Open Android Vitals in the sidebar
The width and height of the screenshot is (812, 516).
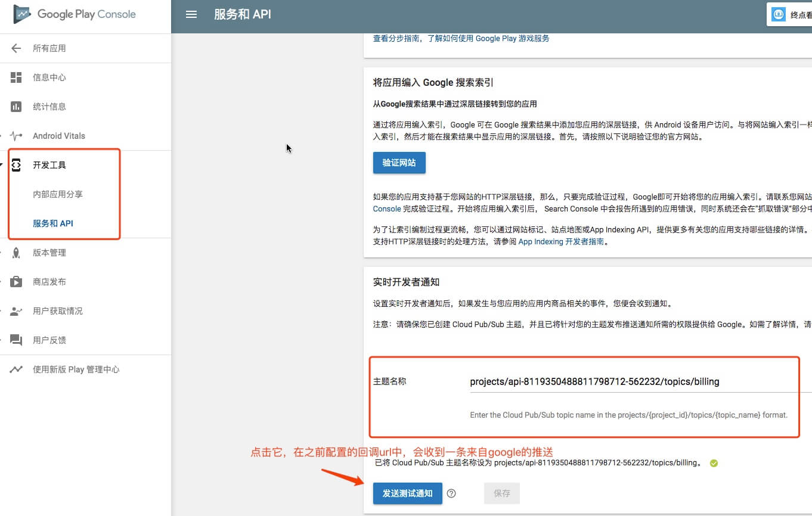tap(59, 136)
